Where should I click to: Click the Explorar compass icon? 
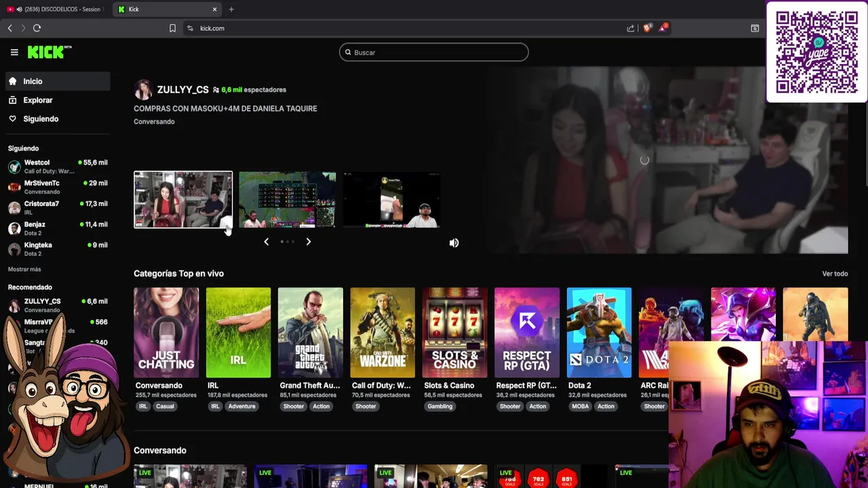pos(13,100)
